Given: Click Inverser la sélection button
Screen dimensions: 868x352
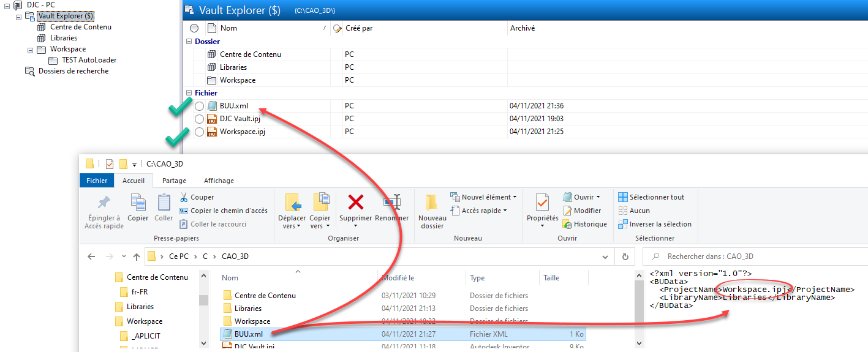Looking at the screenshot, I should (x=654, y=224).
